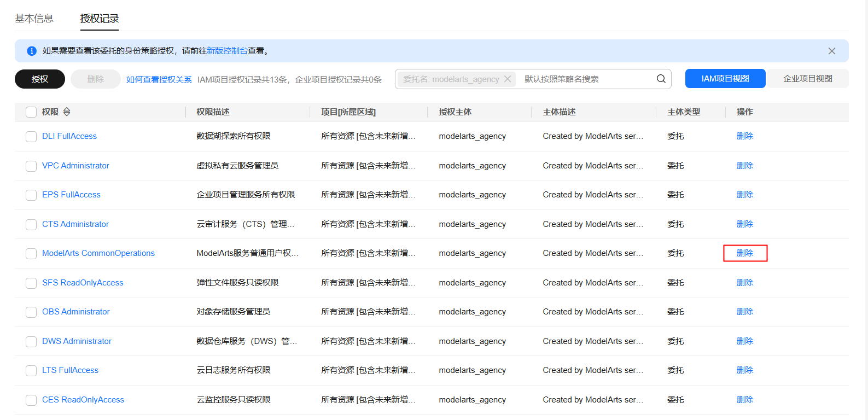Delete the CES ReadOnlyAccess authorization
The width and height of the screenshot is (868, 420).
tap(745, 400)
